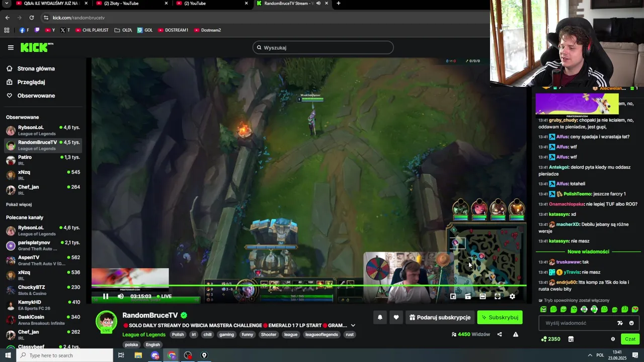This screenshot has width=644, height=362.
Task: Open CHIL PLAYLIST bookmark
Action: [92, 30]
